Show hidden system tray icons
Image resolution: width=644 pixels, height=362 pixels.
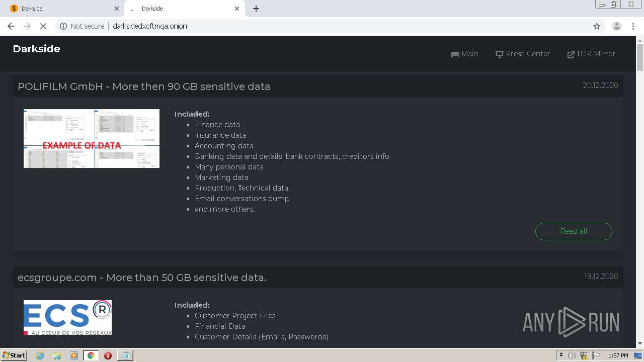pyautogui.click(x=561, y=355)
